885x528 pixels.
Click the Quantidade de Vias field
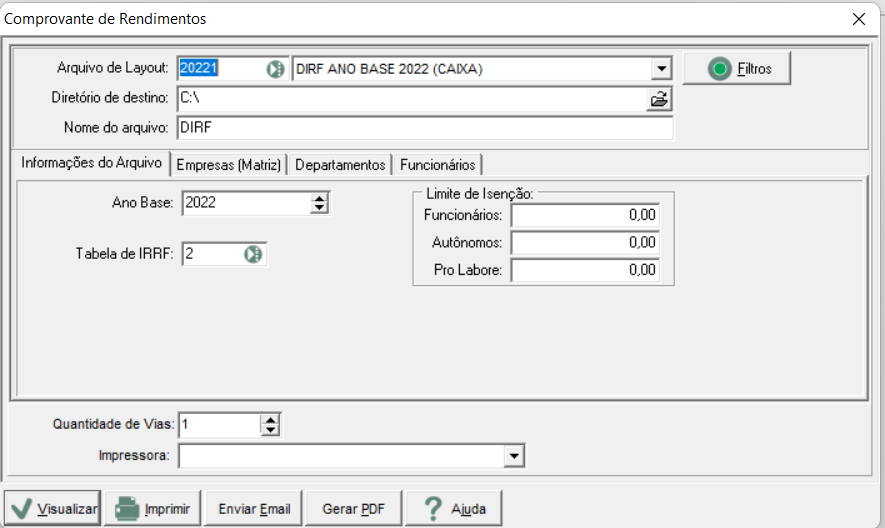(220, 425)
